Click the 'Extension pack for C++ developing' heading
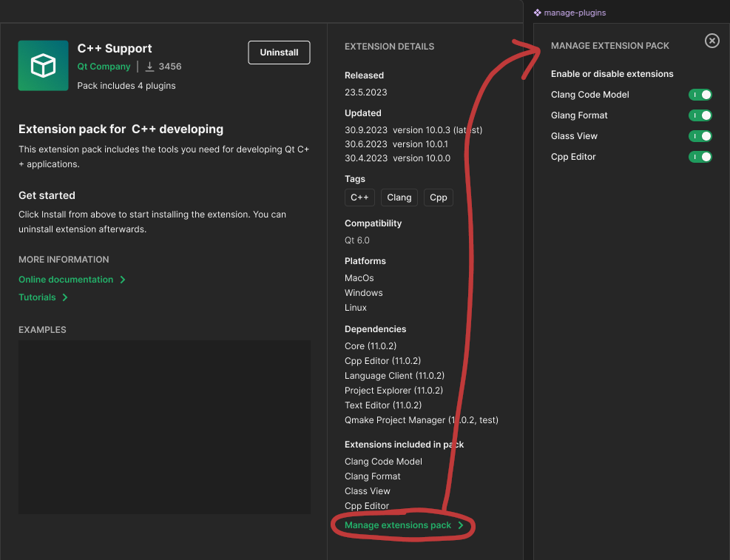The height and width of the screenshot is (560, 730). [121, 129]
